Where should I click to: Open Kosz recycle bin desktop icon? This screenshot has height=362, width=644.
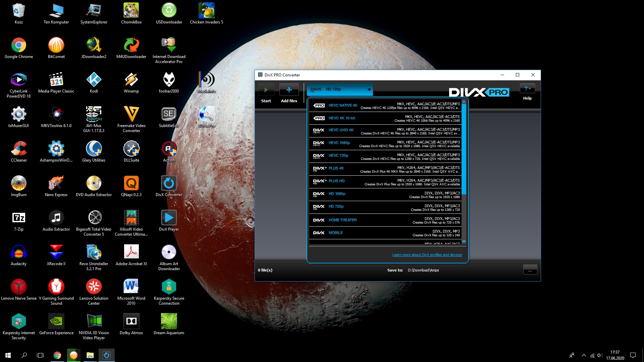coord(19,14)
